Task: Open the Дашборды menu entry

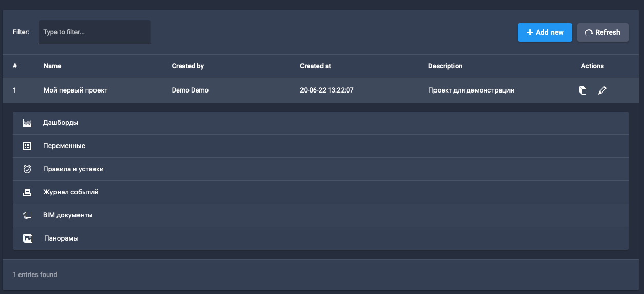Action: 61,123
